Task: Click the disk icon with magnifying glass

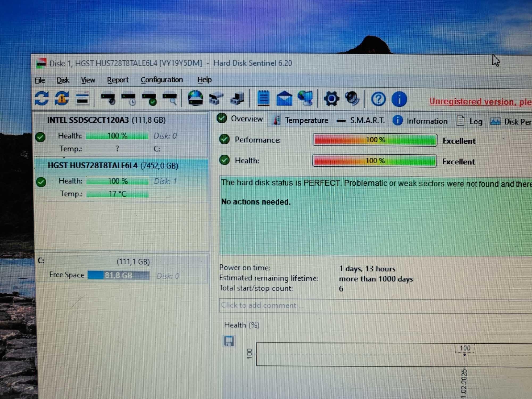Action: (170, 99)
